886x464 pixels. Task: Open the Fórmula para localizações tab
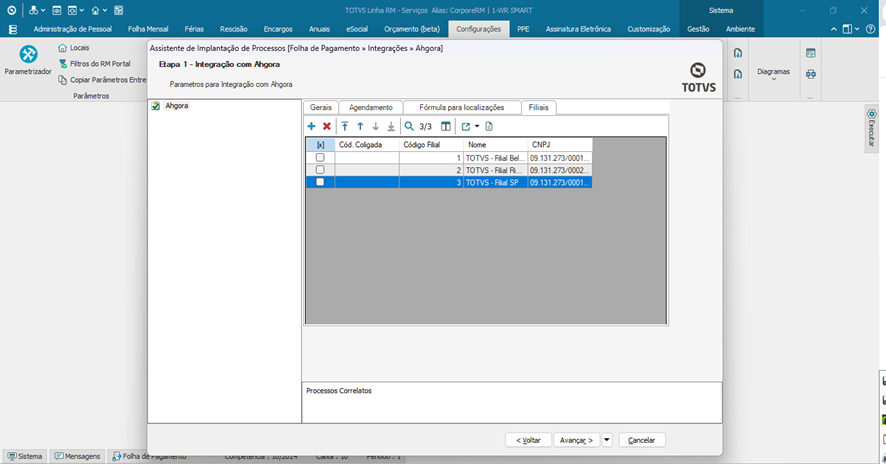(x=462, y=107)
